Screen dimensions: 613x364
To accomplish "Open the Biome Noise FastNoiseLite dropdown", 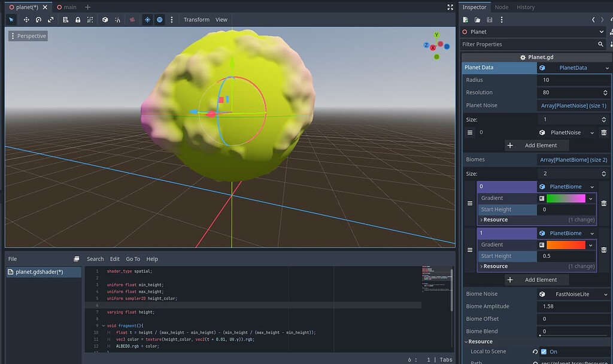I will [x=573, y=294].
